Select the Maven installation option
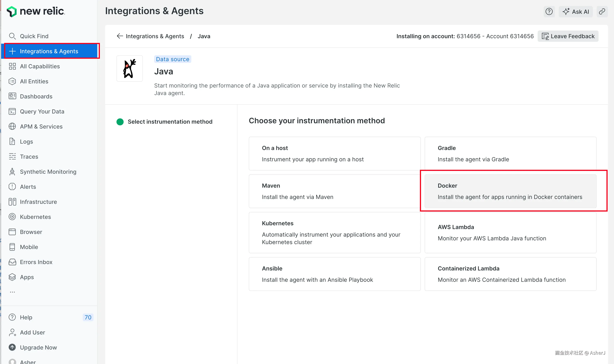 coord(334,191)
